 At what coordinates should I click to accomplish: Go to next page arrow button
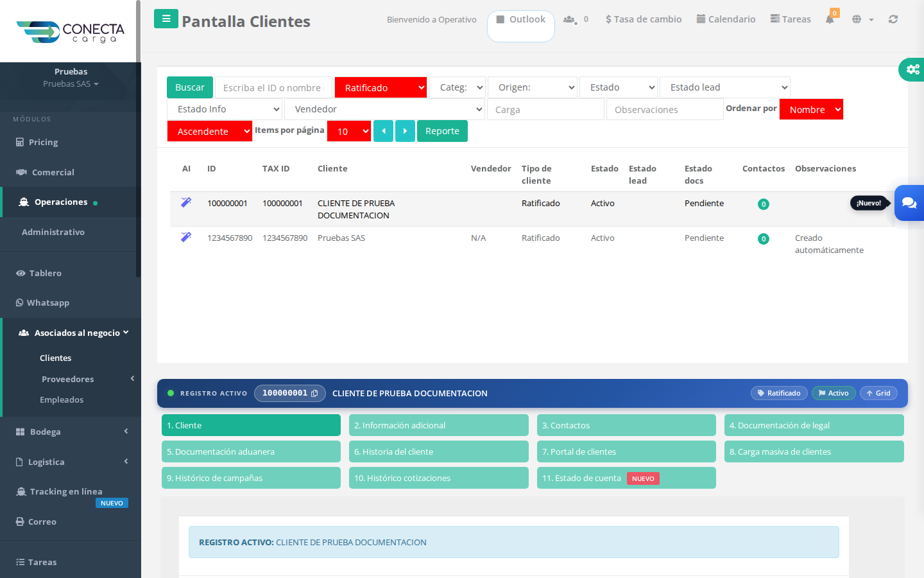click(405, 131)
